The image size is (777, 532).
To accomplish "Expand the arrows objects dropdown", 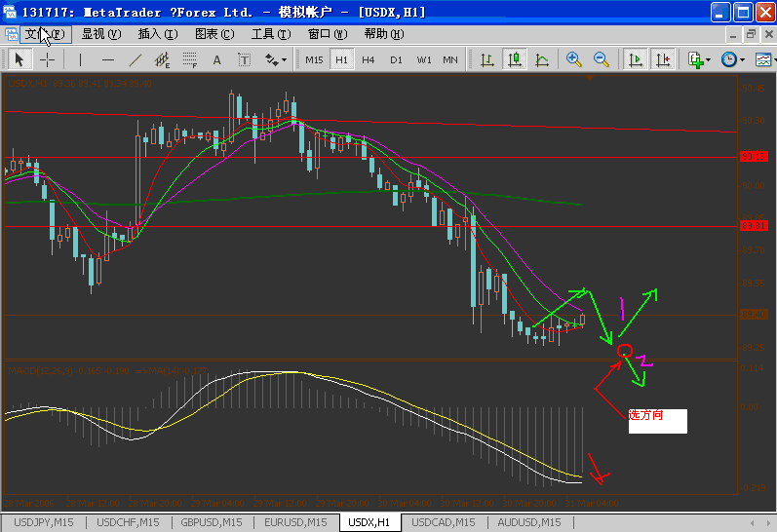I will (276, 60).
